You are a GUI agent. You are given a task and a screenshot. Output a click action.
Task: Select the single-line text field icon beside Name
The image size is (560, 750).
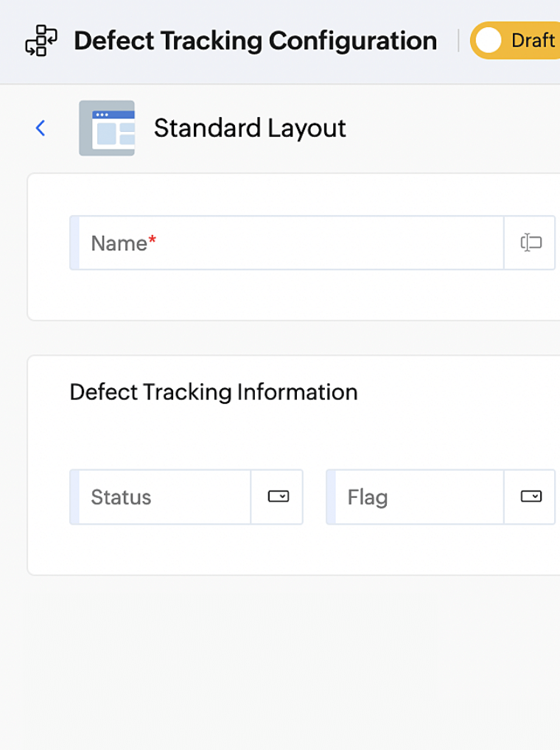click(x=530, y=243)
